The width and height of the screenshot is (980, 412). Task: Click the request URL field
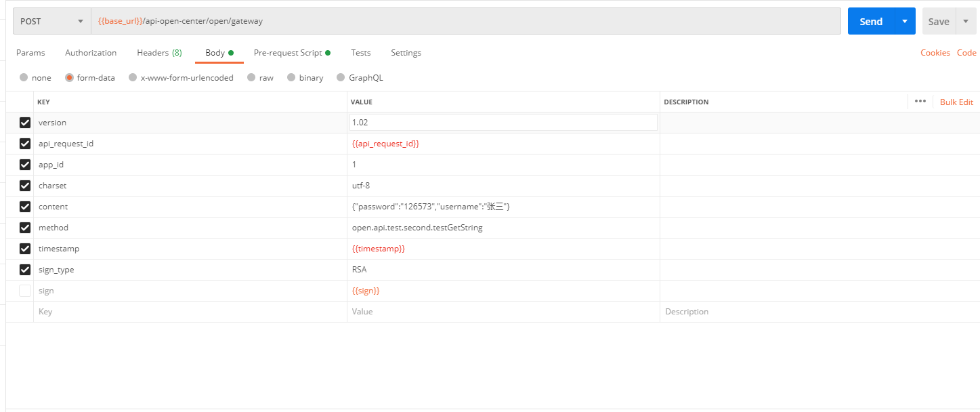[406, 21]
